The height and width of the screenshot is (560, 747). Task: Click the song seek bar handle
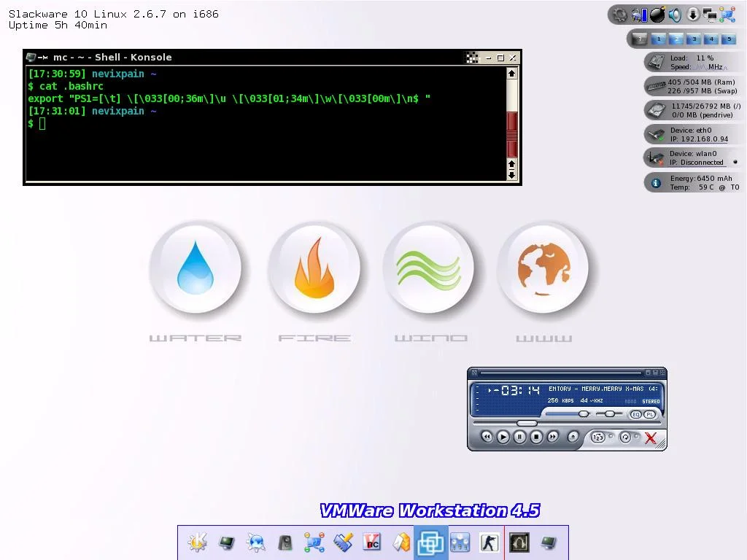pos(527,423)
